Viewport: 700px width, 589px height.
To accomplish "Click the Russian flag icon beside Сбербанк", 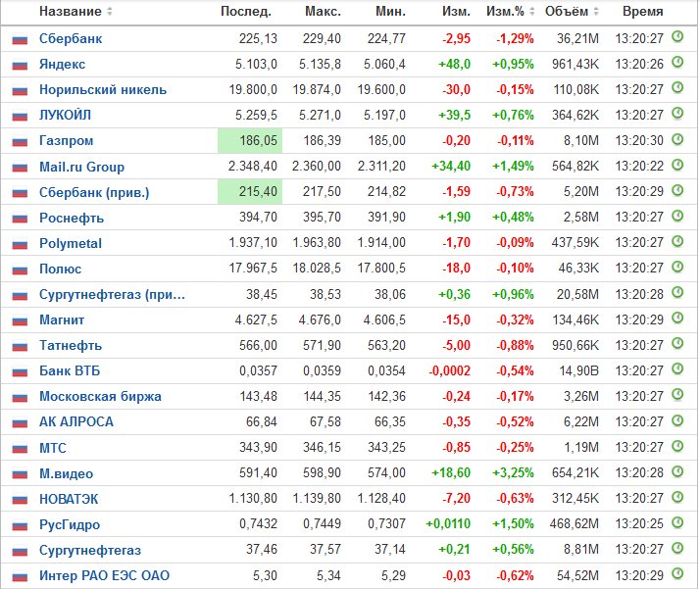I will click(20, 40).
